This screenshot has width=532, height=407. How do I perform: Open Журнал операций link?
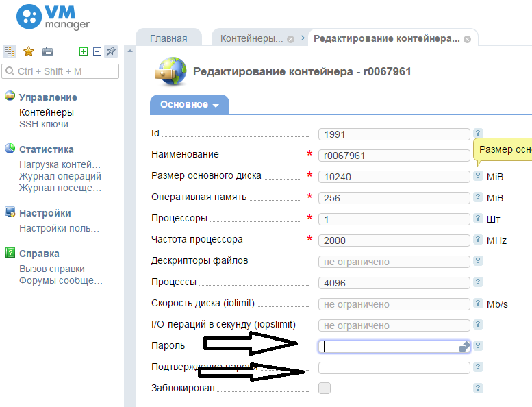click(x=60, y=176)
